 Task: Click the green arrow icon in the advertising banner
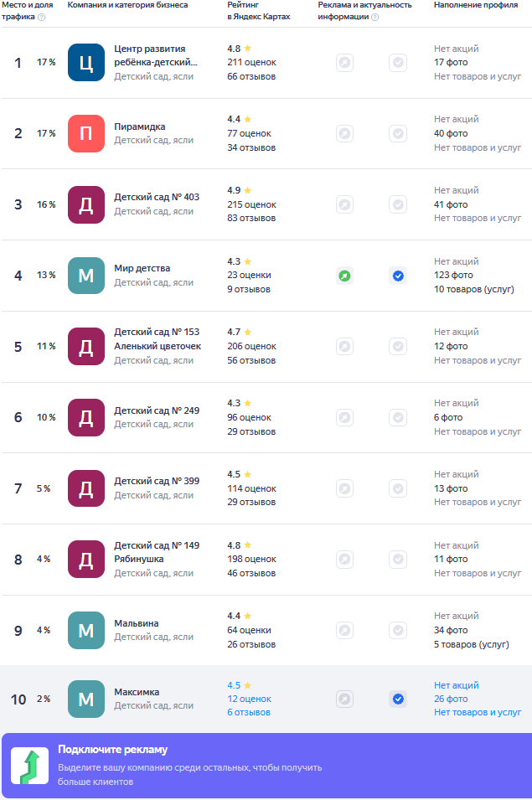[29, 766]
